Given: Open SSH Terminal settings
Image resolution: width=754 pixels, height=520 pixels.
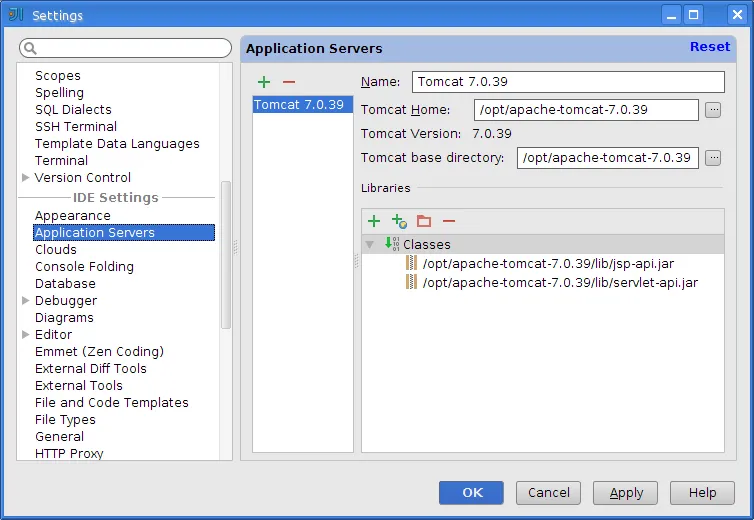Looking at the screenshot, I should tap(76, 127).
